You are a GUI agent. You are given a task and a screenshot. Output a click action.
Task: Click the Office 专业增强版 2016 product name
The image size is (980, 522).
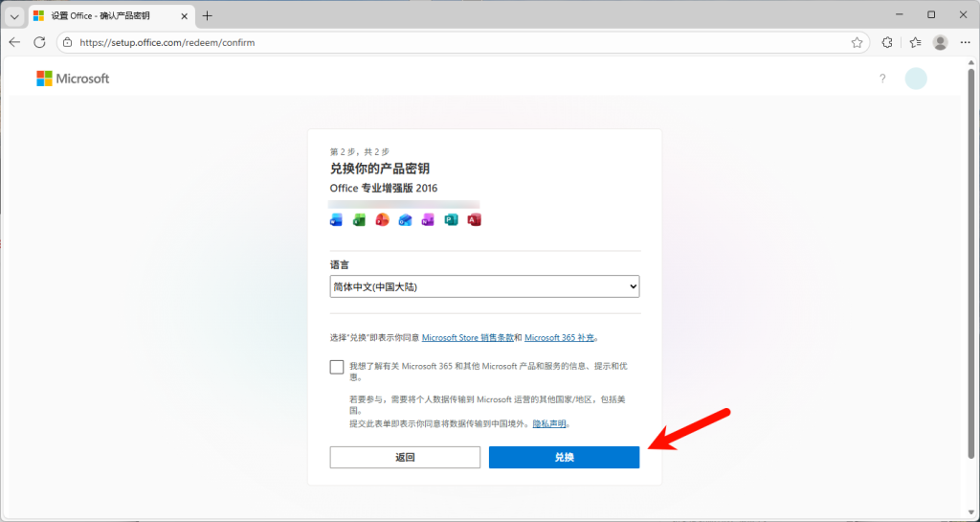point(384,188)
